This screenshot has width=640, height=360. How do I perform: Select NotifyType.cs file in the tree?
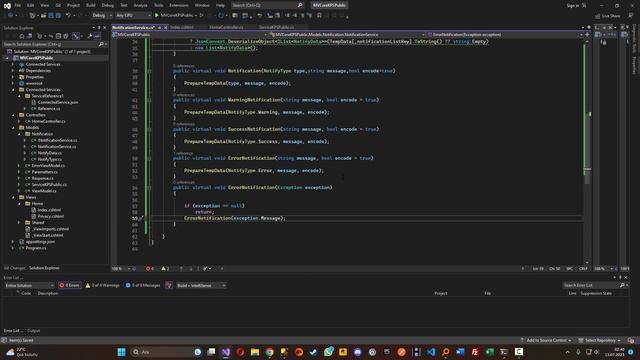(50, 159)
